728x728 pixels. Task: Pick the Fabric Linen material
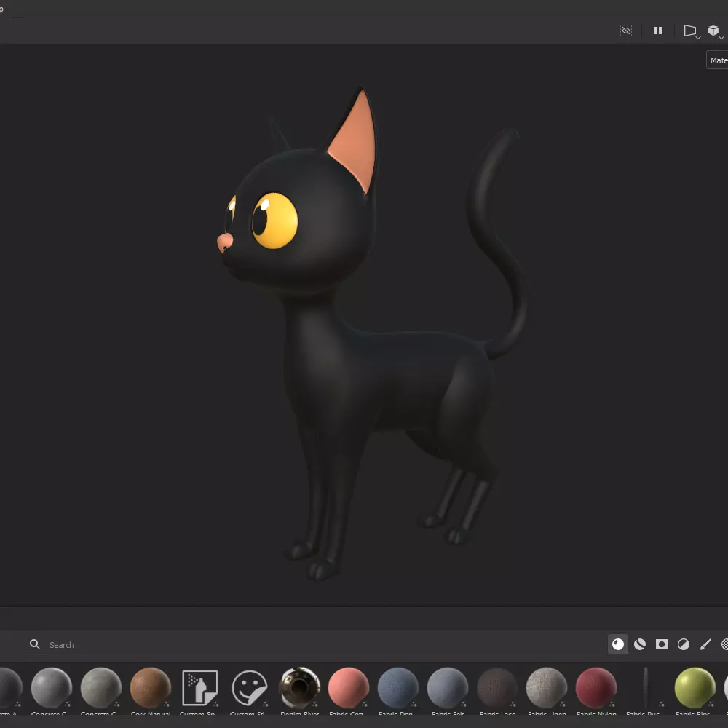pos(547,688)
